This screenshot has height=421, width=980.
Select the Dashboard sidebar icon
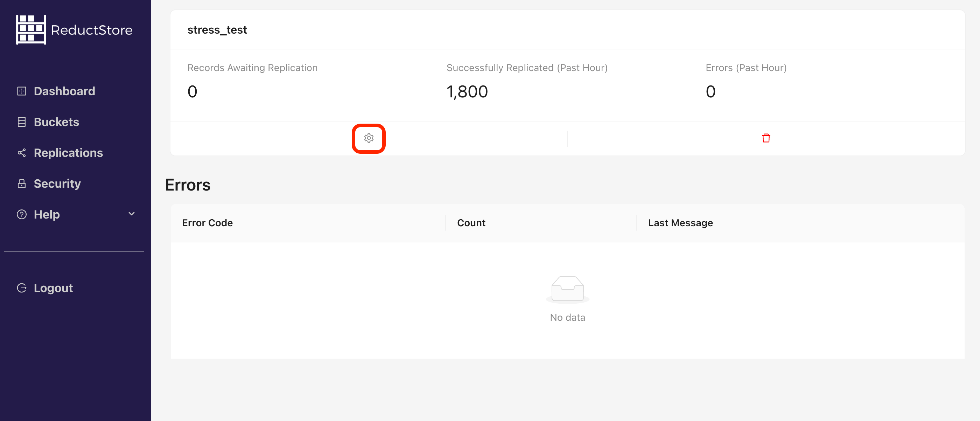(21, 91)
